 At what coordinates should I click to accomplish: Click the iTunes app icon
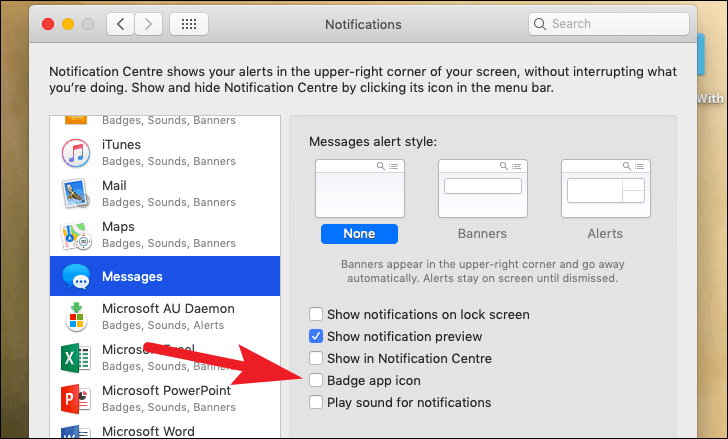pos(76,153)
